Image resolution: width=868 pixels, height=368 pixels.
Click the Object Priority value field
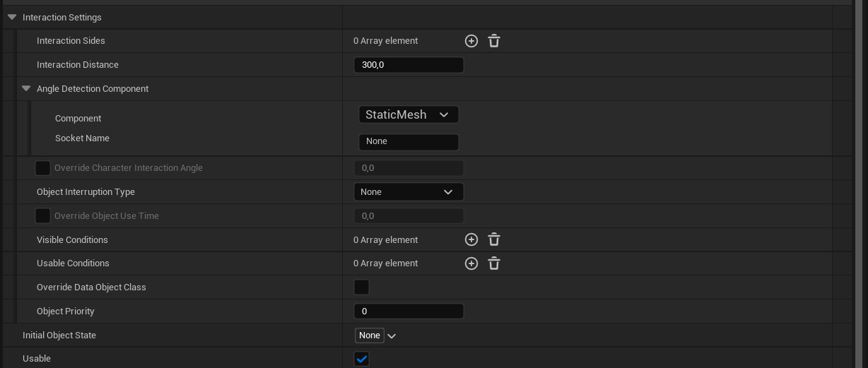pyautogui.click(x=409, y=311)
